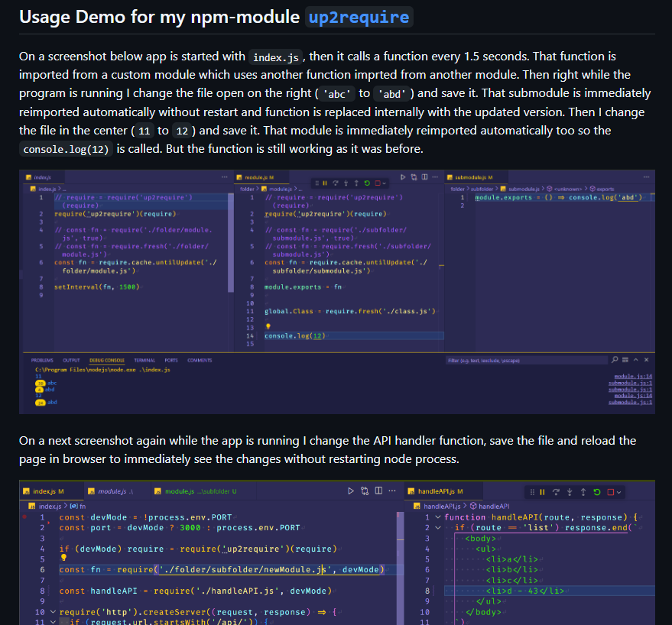
Task: In first screenshot, open ellipsis menu above submodule.js editor
Action: tap(646, 177)
